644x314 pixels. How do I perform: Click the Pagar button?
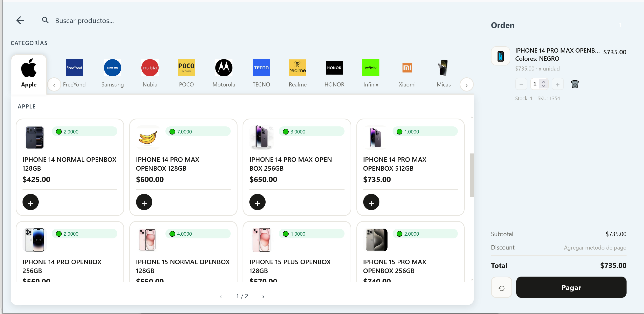point(571,287)
